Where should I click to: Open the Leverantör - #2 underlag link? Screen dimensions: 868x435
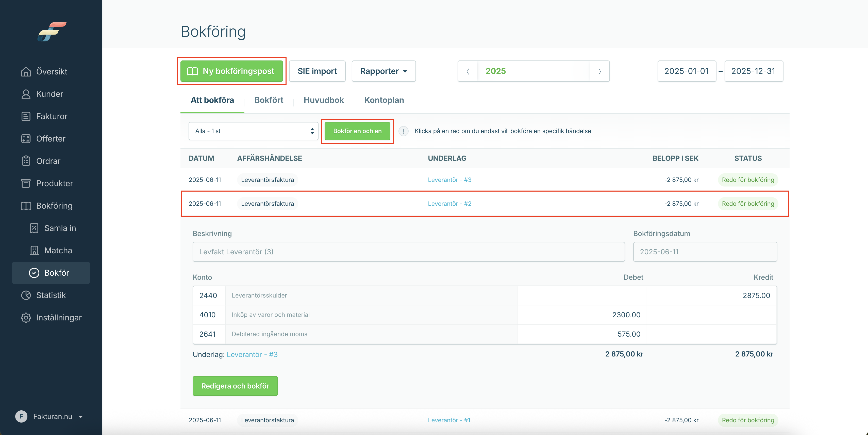449,204
